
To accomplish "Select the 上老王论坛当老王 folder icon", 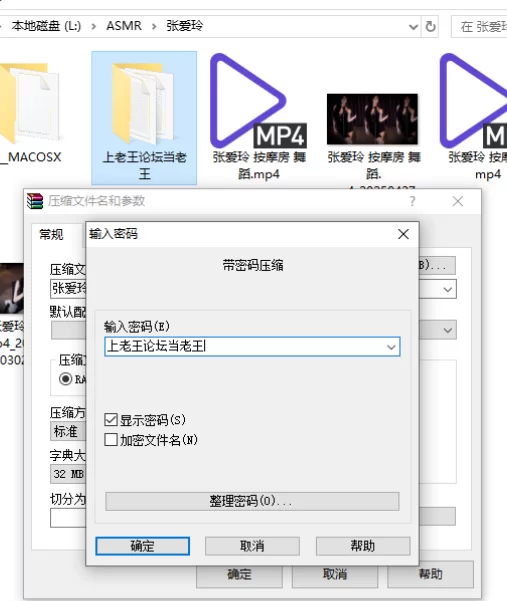I will click(x=144, y=103).
